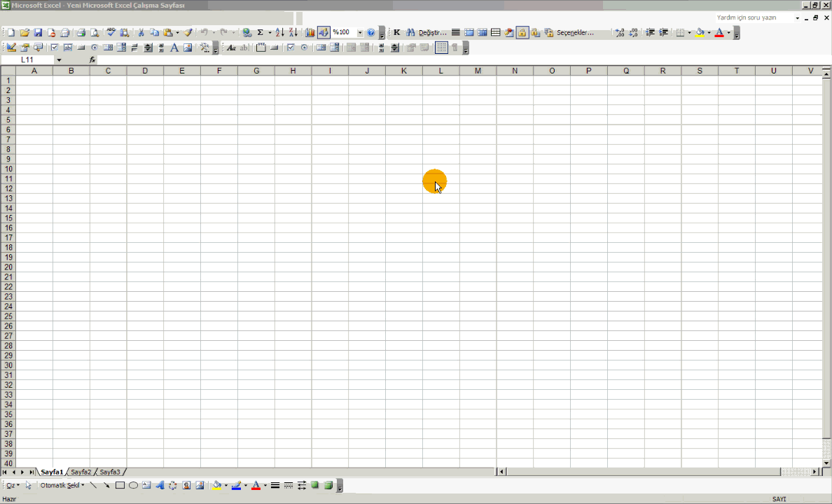Click the Save floppy disk icon
The image size is (832, 504).
[x=38, y=33]
